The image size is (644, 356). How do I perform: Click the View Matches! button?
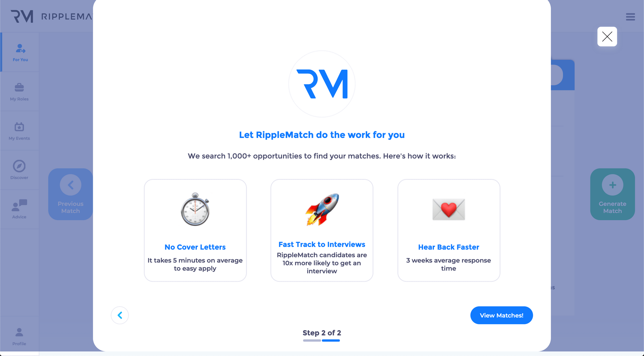501,315
